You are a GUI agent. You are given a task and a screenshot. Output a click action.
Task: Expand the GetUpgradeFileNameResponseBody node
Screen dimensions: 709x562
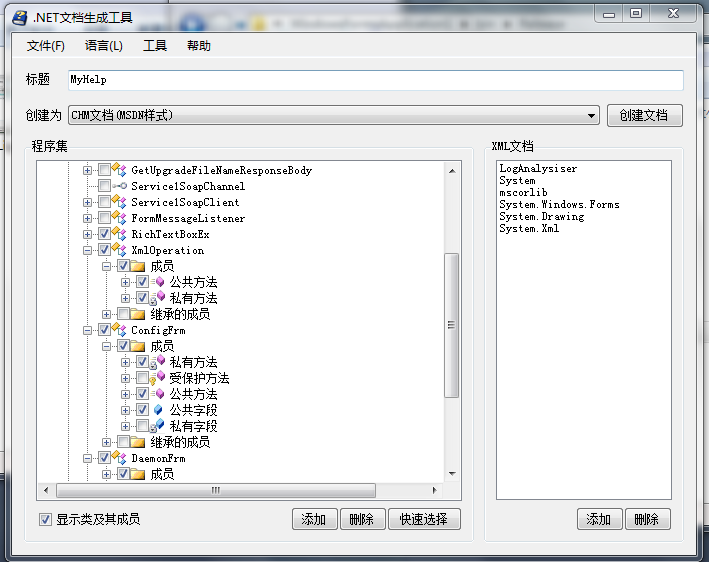tap(88, 170)
